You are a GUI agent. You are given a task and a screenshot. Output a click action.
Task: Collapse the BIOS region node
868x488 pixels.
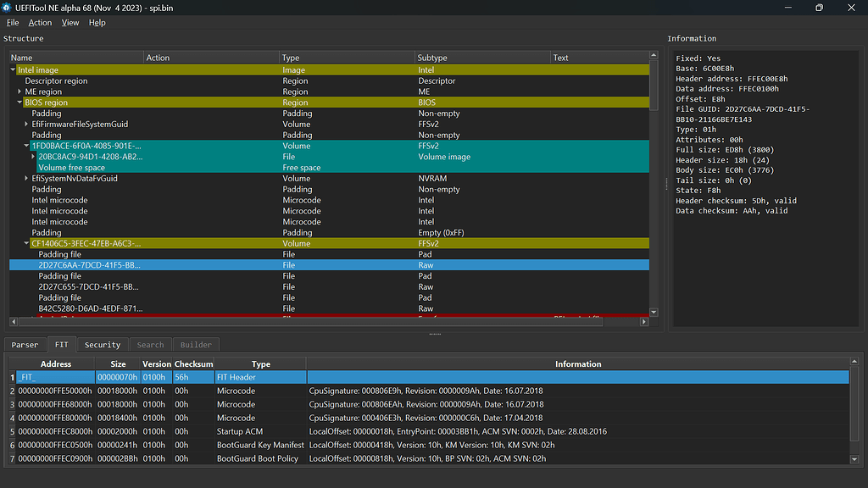click(19, 102)
